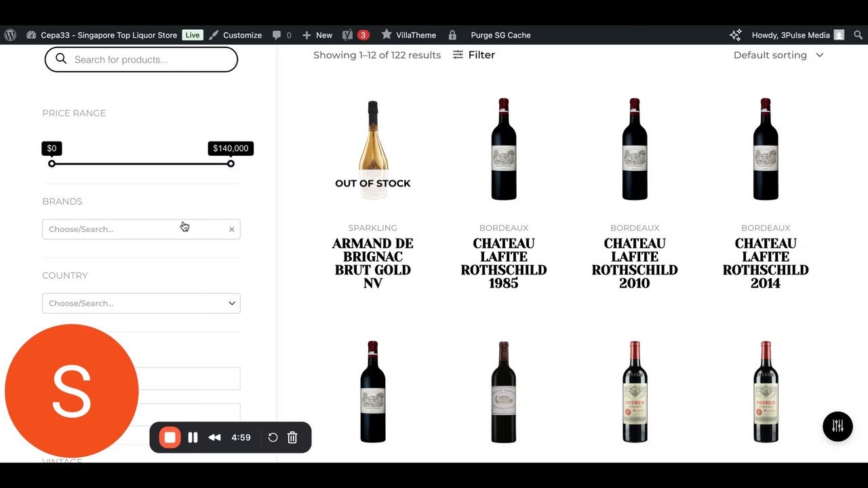Open the Default sorting dropdown
868x488 pixels.
[778, 55]
